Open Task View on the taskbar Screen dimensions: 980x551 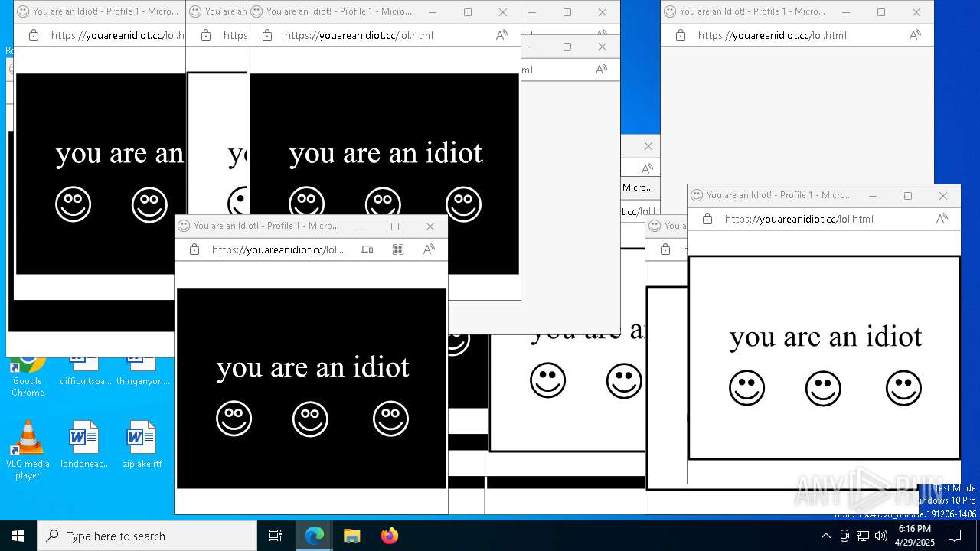(276, 536)
